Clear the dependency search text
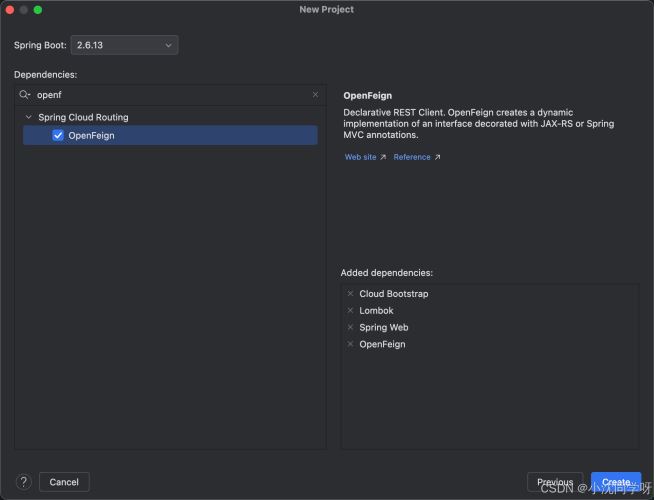654x500 pixels. [x=315, y=95]
